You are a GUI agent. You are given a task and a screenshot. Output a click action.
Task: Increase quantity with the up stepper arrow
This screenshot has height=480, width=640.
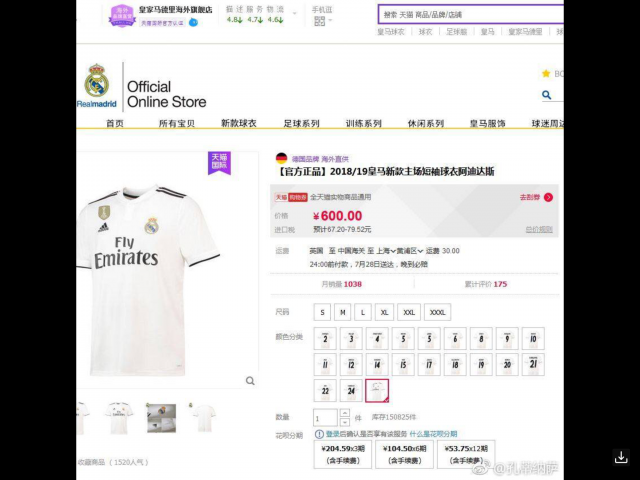point(345,413)
